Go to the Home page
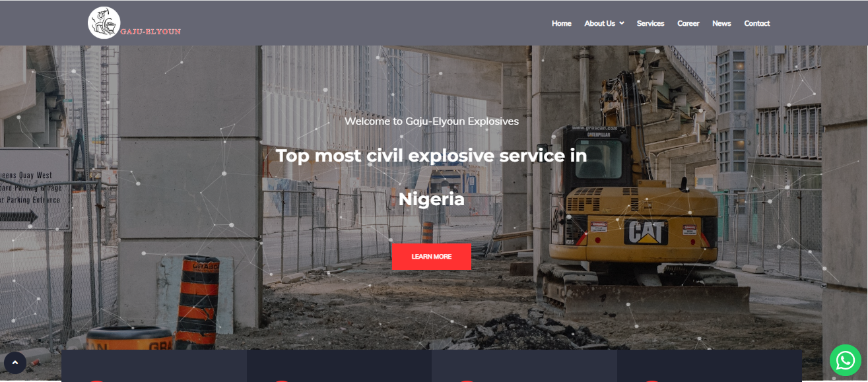The width and height of the screenshot is (868, 382). [x=561, y=23]
